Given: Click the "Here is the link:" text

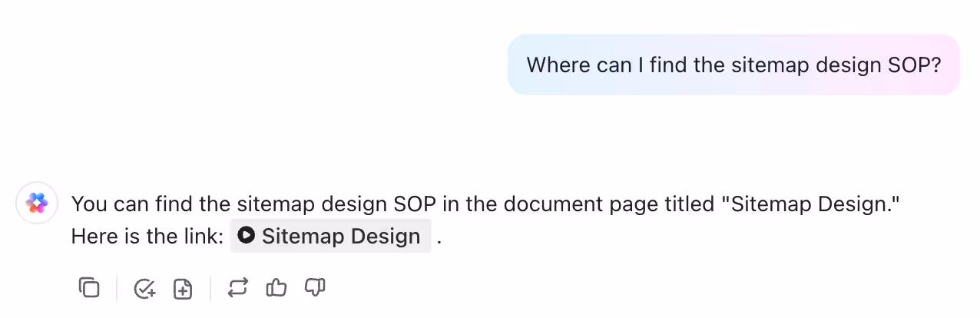Looking at the screenshot, I should click(147, 237).
